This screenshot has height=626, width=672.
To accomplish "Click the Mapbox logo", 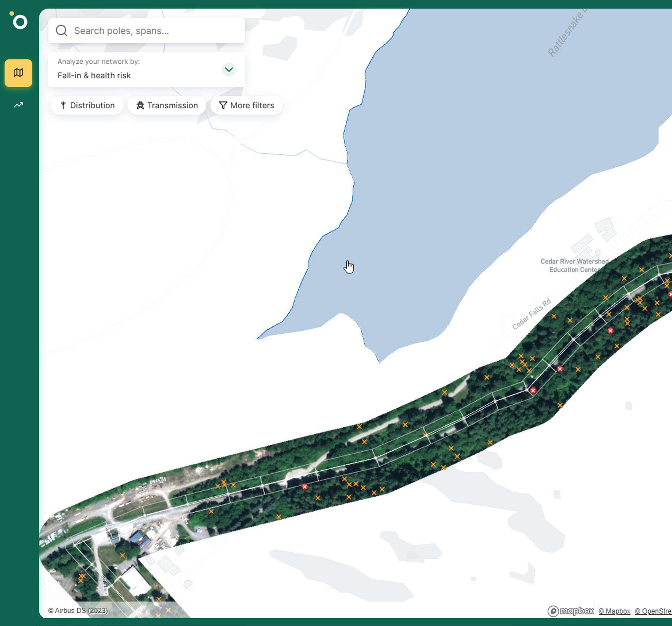I will (570, 611).
